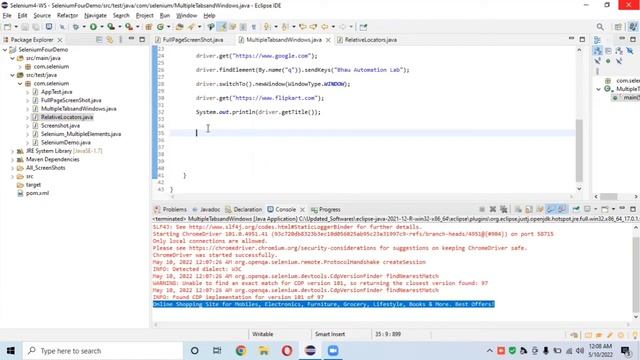Viewport: 640px width, 360px height.
Task: Click Collapse All in Package Explorer
Action: pos(99,40)
